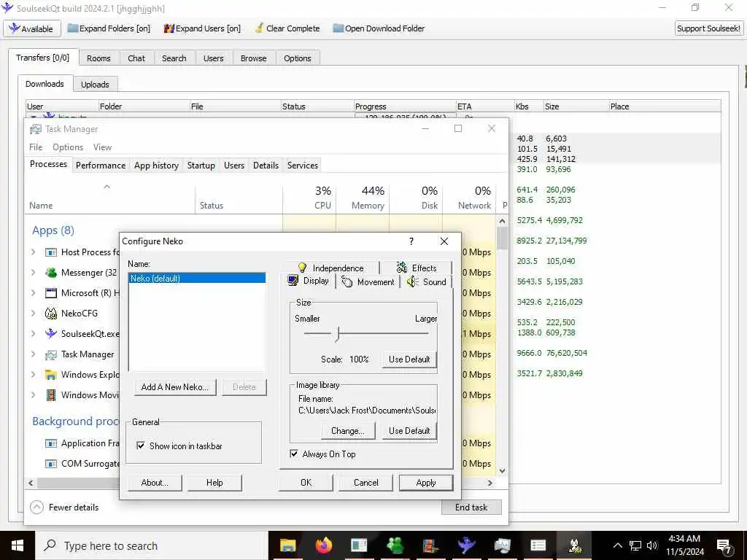Expand the Task Manager process row
The image size is (747, 560).
tap(34, 354)
